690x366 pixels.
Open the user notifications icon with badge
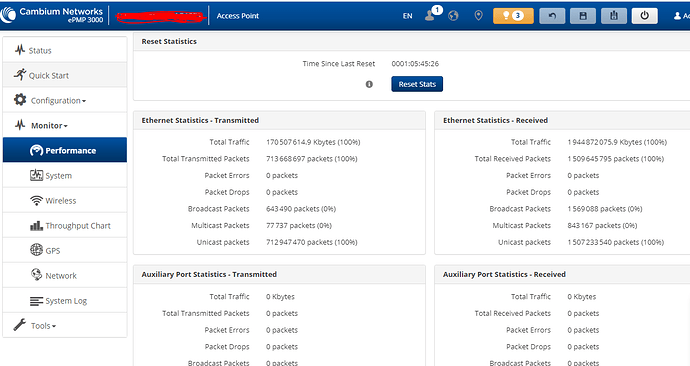(433, 15)
